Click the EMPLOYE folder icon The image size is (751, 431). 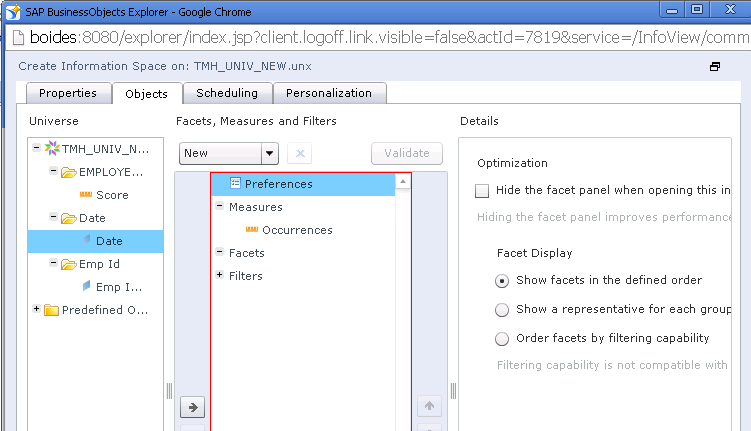pos(69,172)
